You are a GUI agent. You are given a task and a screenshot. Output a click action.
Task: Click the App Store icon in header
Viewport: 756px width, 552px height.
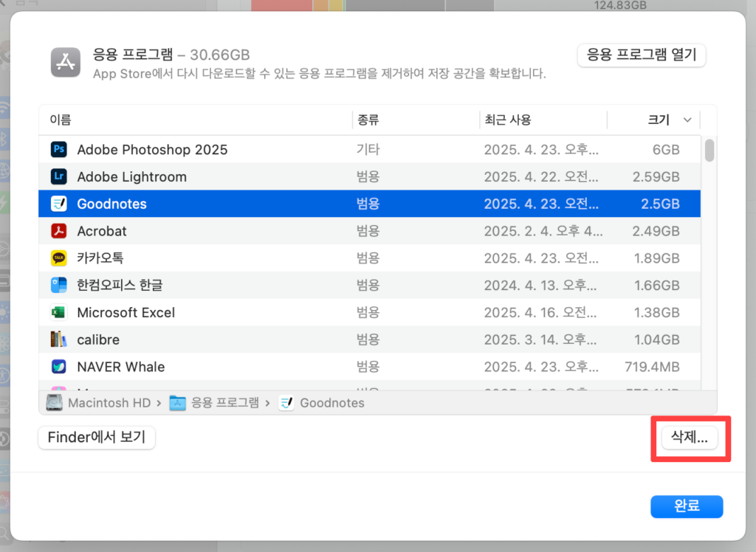(66, 62)
